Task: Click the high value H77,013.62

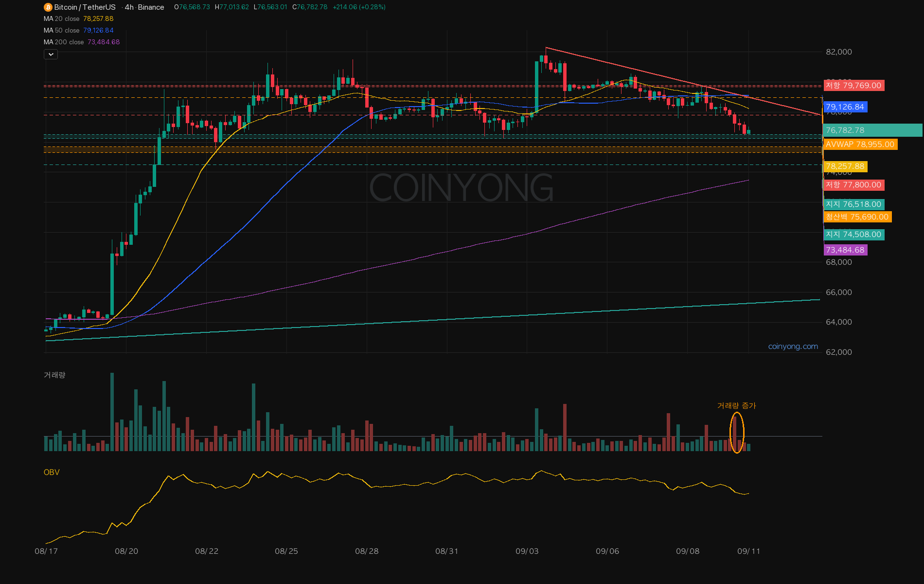Action: (x=232, y=7)
